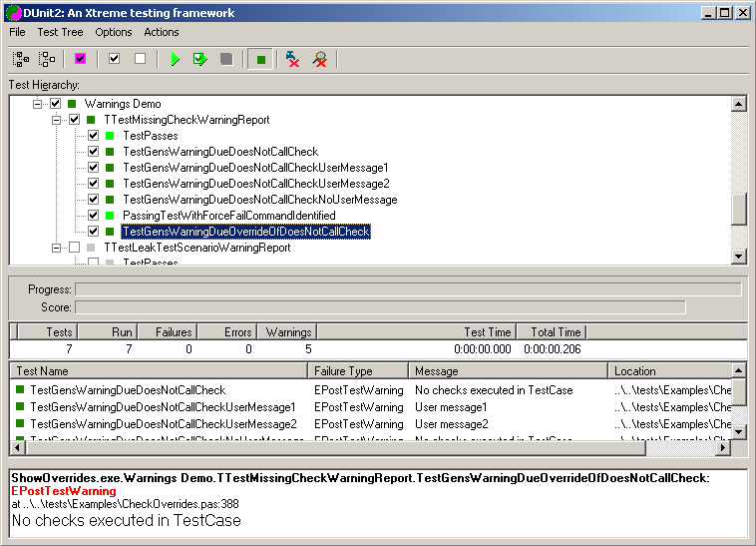Click status square of PassingTestWithForceFailCommandIdentified
The height and width of the screenshot is (546, 756).
[x=110, y=216]
